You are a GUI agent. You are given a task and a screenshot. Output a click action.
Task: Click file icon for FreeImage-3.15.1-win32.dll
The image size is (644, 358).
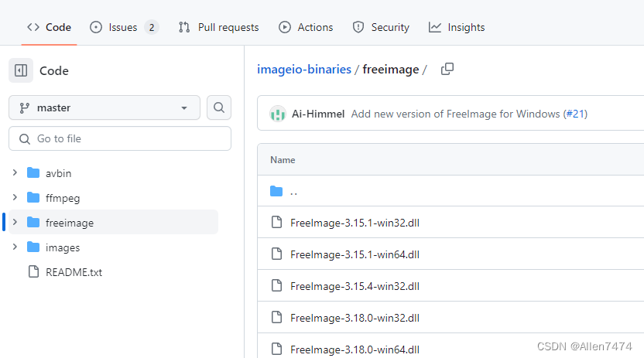pos(277,222)
